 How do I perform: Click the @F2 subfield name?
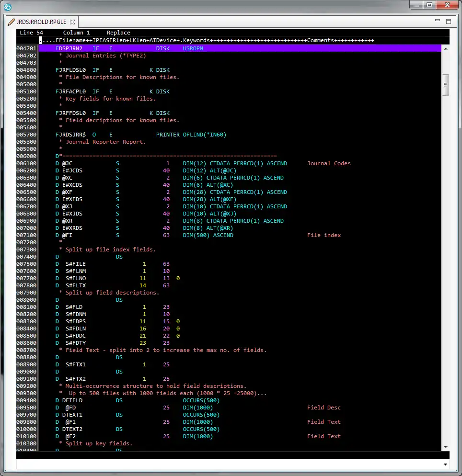70,436
